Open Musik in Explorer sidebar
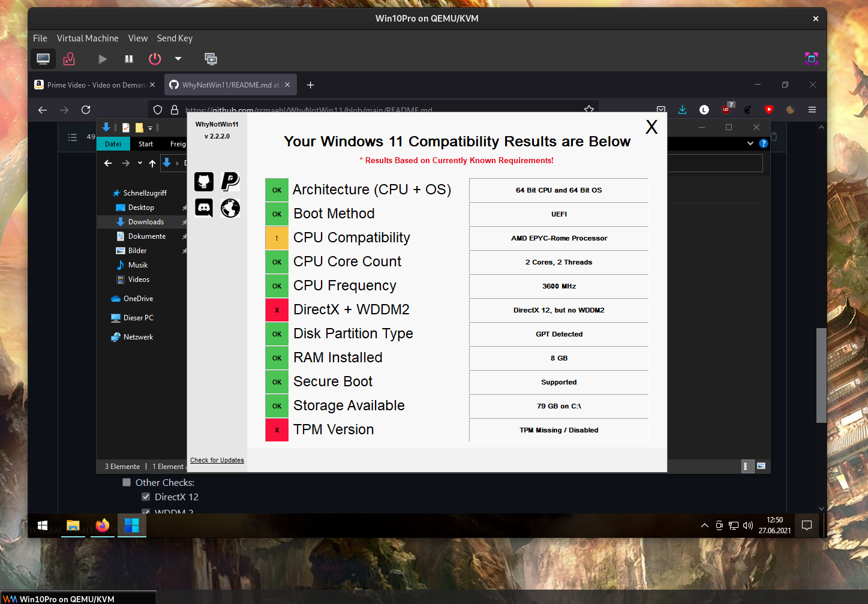Image resolution: width=868 pixels, height=604 pixels. pos(138,265)
